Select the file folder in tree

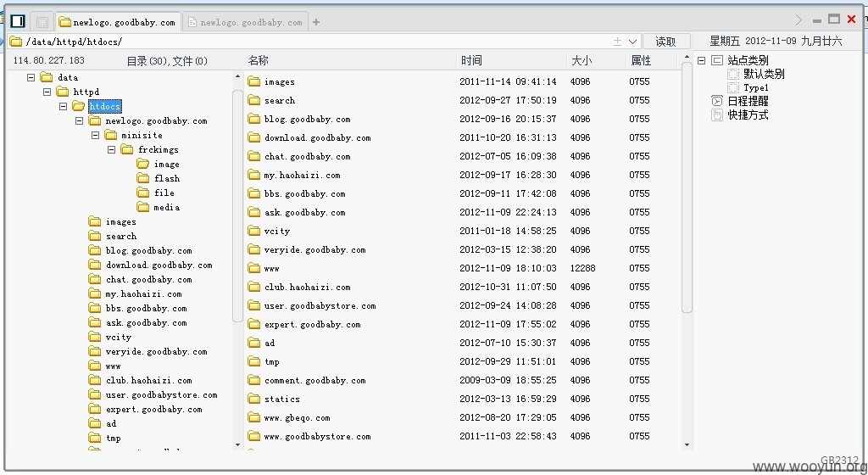(164, 193)
